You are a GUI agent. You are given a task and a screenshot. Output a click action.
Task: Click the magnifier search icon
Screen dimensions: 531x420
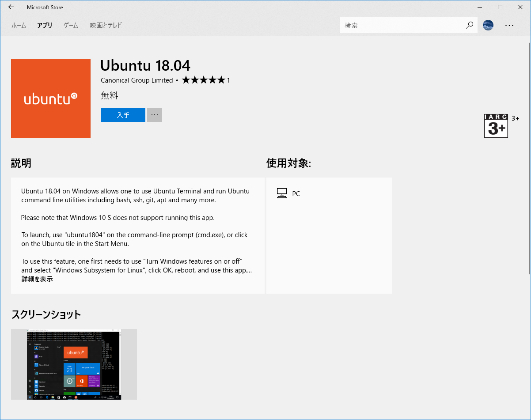click(x=469, y=26)
